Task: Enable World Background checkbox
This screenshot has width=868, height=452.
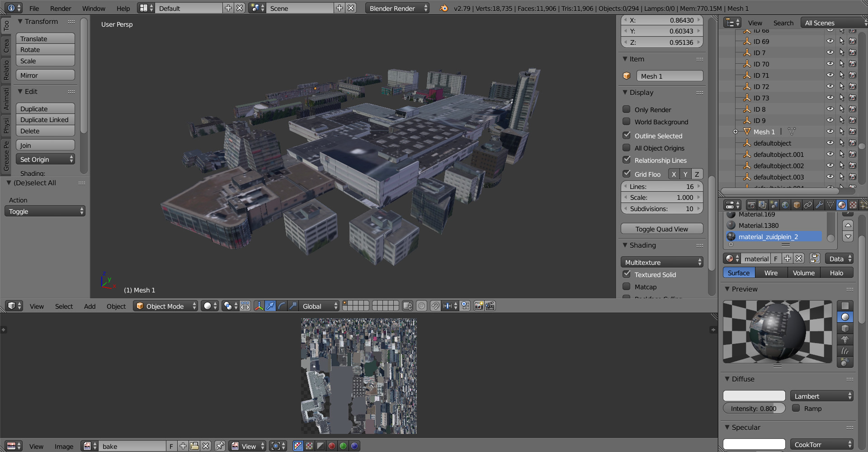Action: click(x=627, y=122)
